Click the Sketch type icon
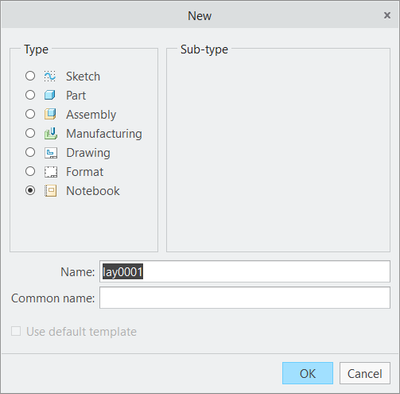Viewport: 400px width, 394px height. click(x=50, y=76)
